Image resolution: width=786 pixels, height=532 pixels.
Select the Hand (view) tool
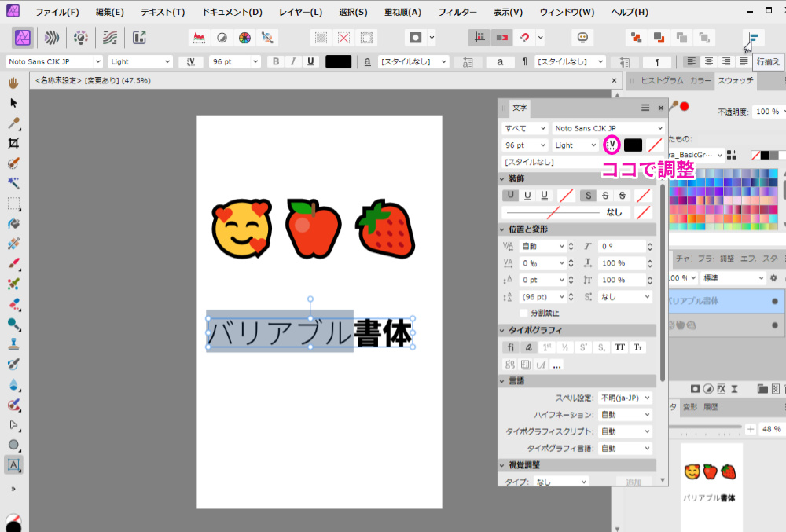13,83
